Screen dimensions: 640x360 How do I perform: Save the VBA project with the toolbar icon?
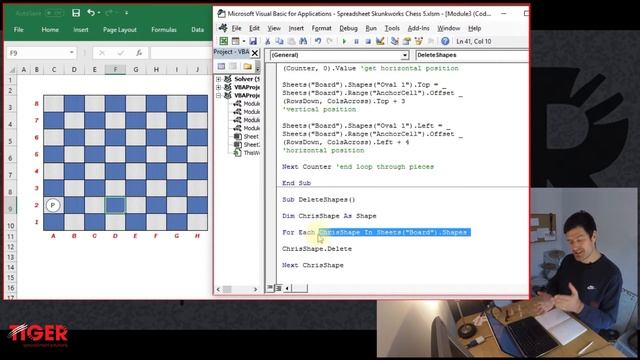pos(253,41)
